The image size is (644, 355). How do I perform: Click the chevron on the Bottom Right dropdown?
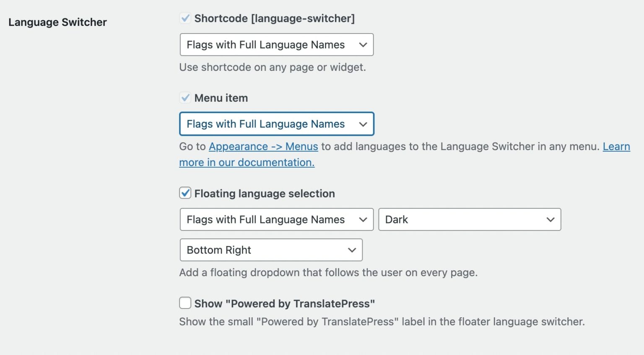coord(352,250)
